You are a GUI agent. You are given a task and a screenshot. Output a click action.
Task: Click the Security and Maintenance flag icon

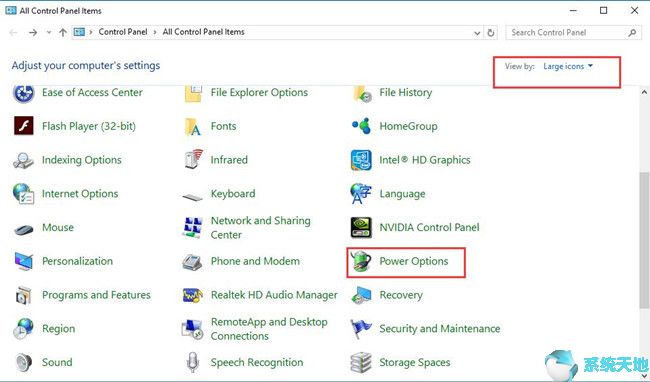(x=361, y=329)
